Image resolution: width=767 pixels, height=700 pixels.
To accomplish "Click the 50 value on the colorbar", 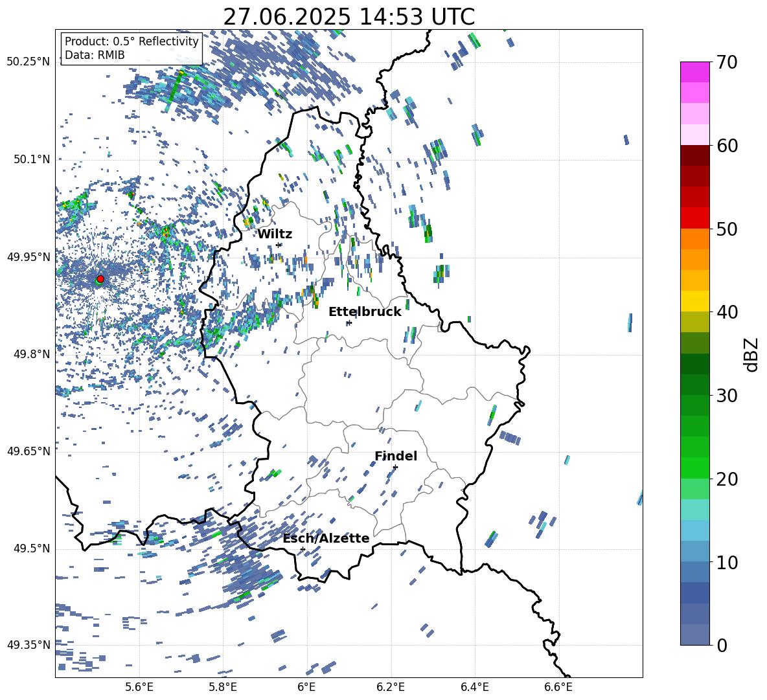I will click(x=727, y=229).
